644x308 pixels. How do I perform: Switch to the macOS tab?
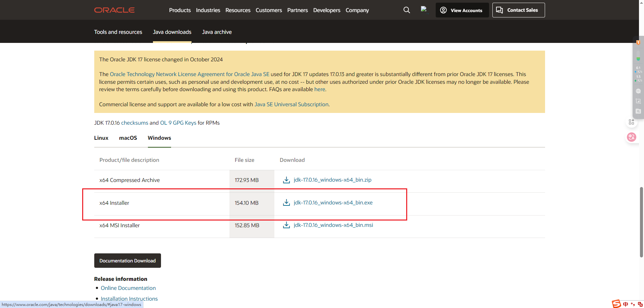pyautogui.click(x=128, y=138)
